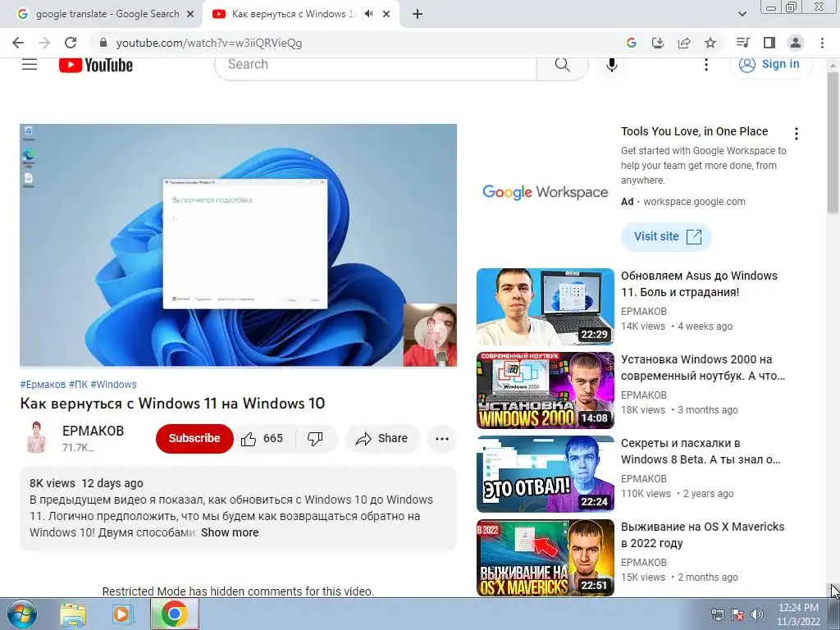Go to the YouTube home logo
This screenshot has height=630, width=840.
[96, 65]
